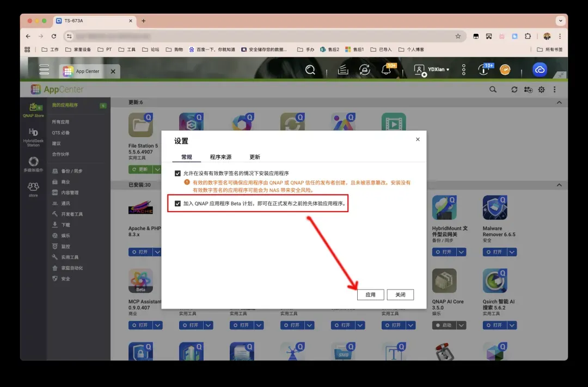Click the App Center refresh icon
Viewport: 588px width, 387px height.
click(514, 90)
